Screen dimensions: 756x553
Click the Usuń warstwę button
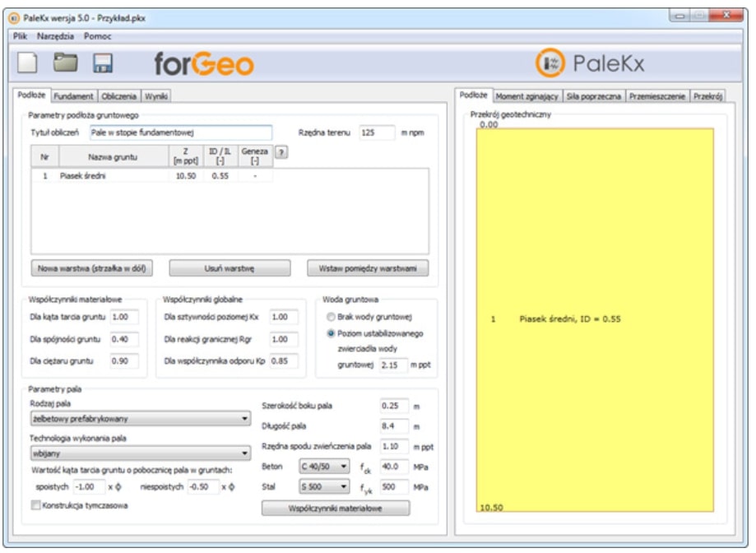230,268
